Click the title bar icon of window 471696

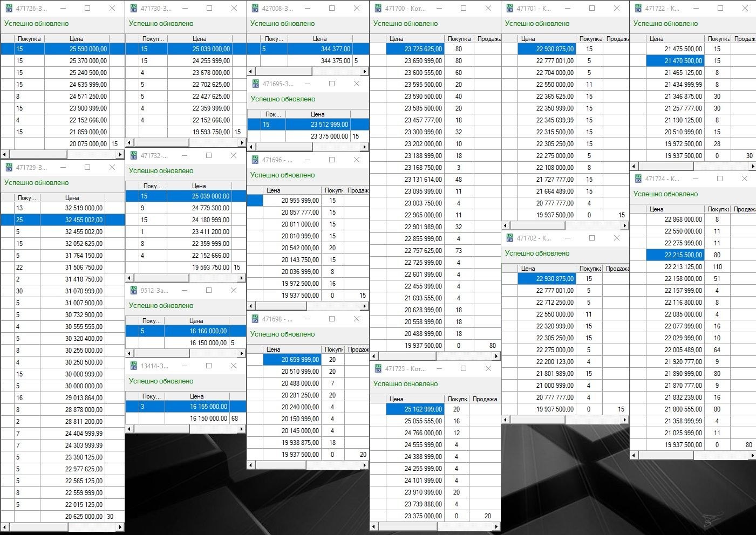(x=255, y=160)
